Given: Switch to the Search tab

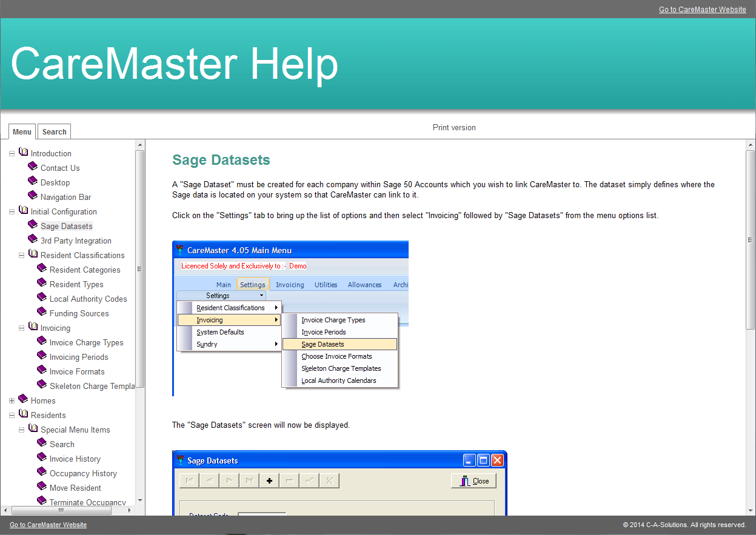Looking at the screenshot, I should 55,131.
